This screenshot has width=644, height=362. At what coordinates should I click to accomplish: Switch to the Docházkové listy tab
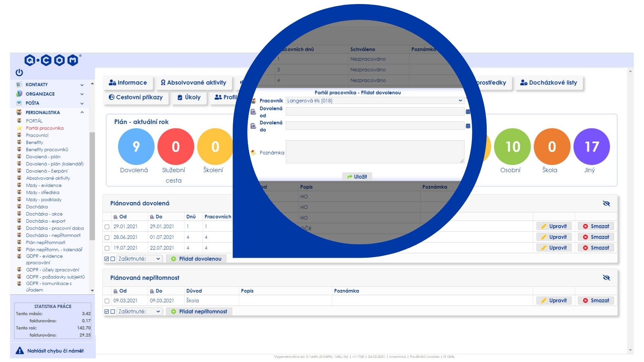(549, 83)
